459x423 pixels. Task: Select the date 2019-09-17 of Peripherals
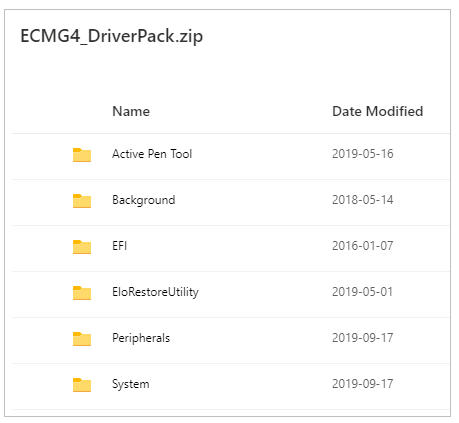coord(363,338)
